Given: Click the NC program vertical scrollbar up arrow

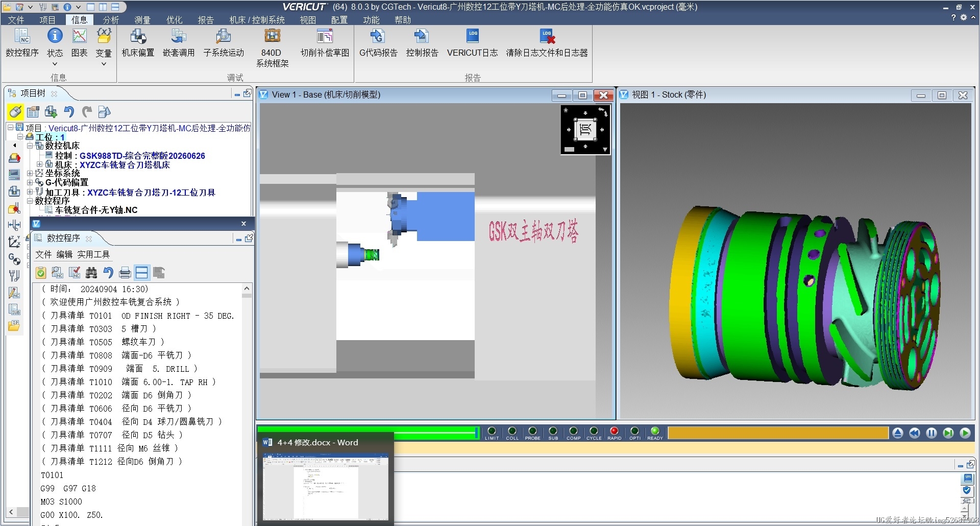Looking at the screenshot, I should click(247, 289).
